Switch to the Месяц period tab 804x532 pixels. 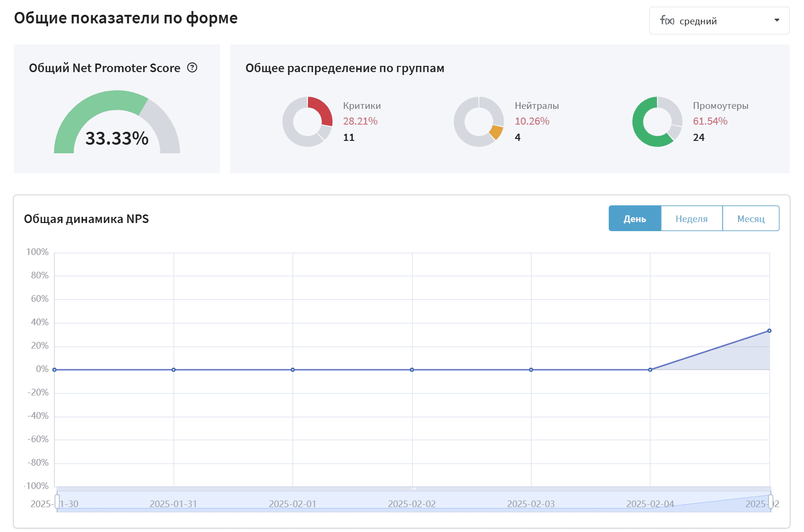[x=751, y=219]
